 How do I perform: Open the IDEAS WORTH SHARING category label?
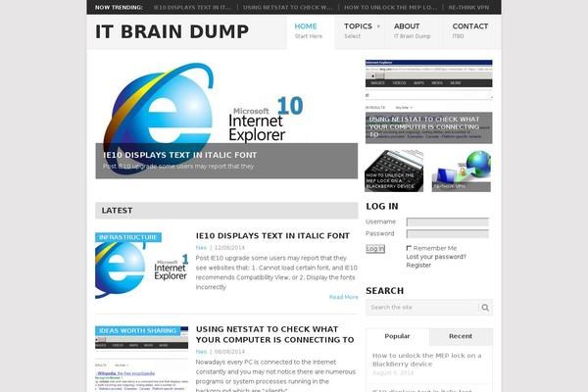click(x=137, y=331)
